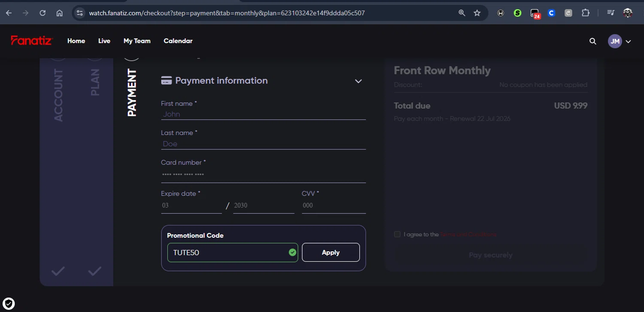The height and width of the screenshot is (312, 644).
Task: Open the extension with red 24 badge
Action: 535,13
